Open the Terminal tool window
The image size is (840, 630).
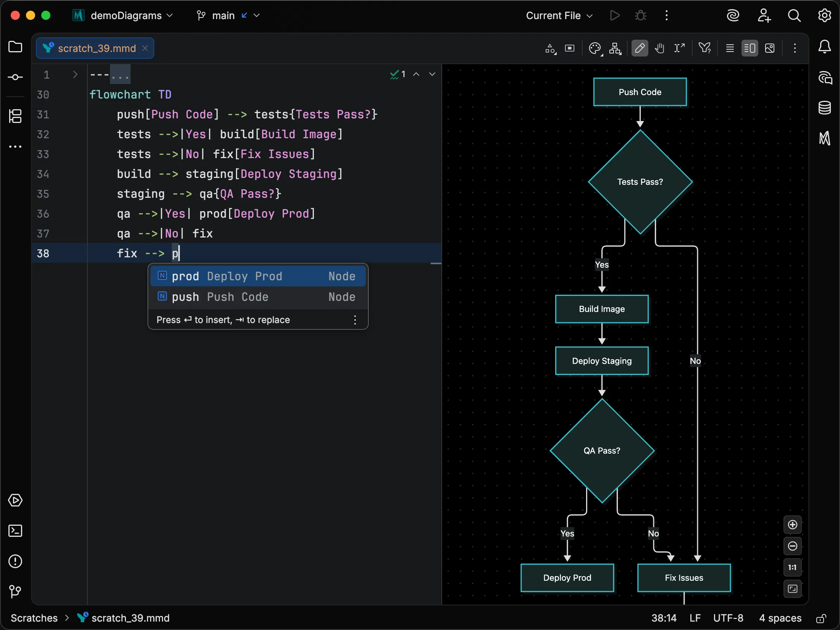[x=15, y=531]
